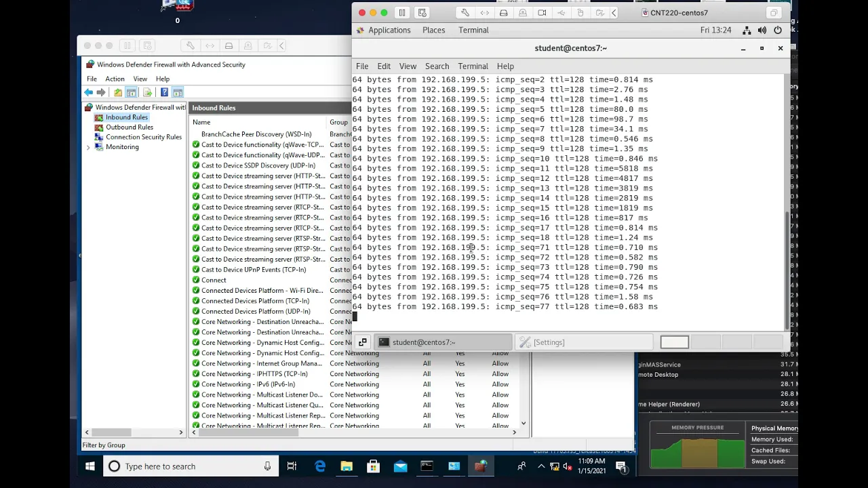
Task: Open Firewall console Action menu
Action: [115, 79]
